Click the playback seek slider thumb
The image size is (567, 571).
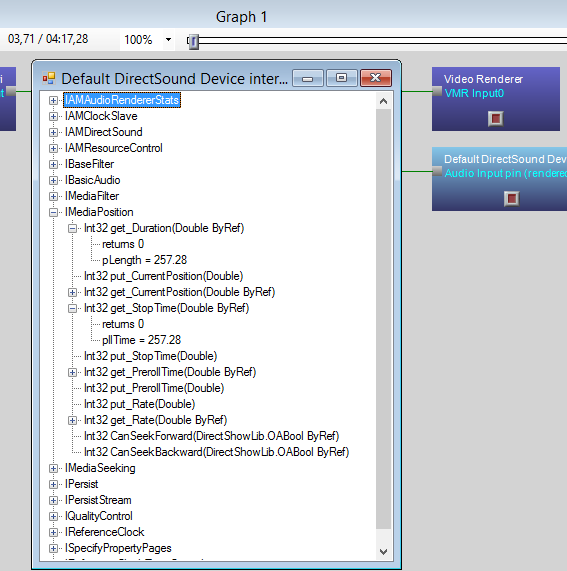click(x=193, y=42)
